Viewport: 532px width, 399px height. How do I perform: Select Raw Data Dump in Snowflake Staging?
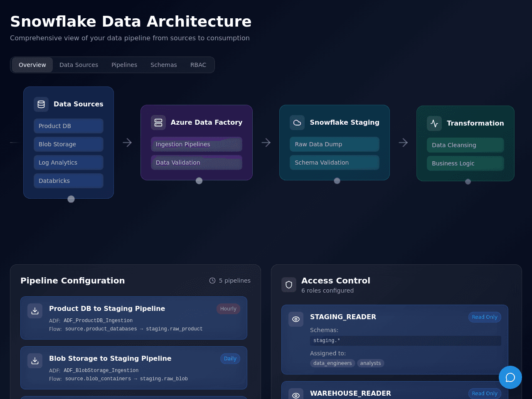335,144
